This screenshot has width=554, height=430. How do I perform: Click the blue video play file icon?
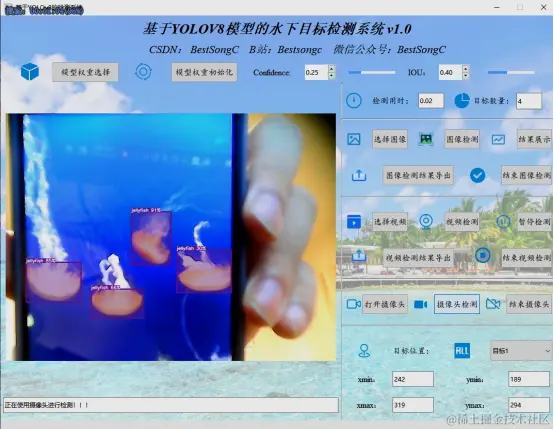point(354,222)
